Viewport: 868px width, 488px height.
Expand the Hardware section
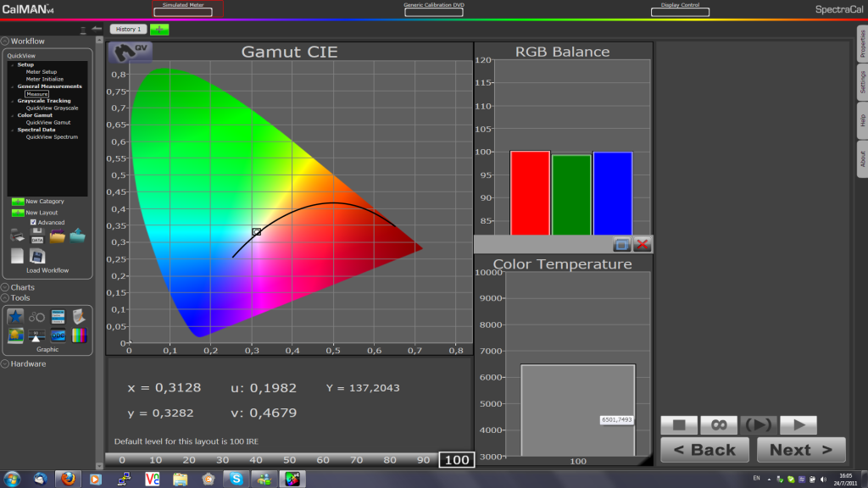tap(5, 363)
